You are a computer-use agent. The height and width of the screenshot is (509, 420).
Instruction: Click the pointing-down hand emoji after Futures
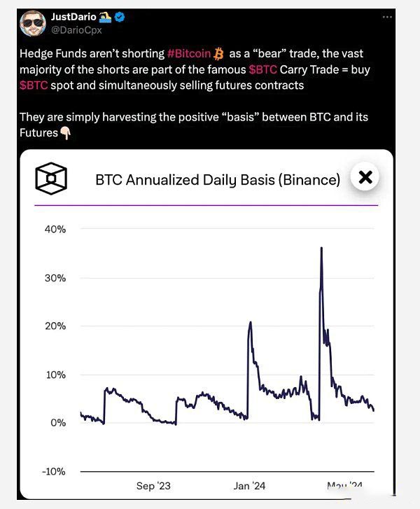[x=64, y=131]
